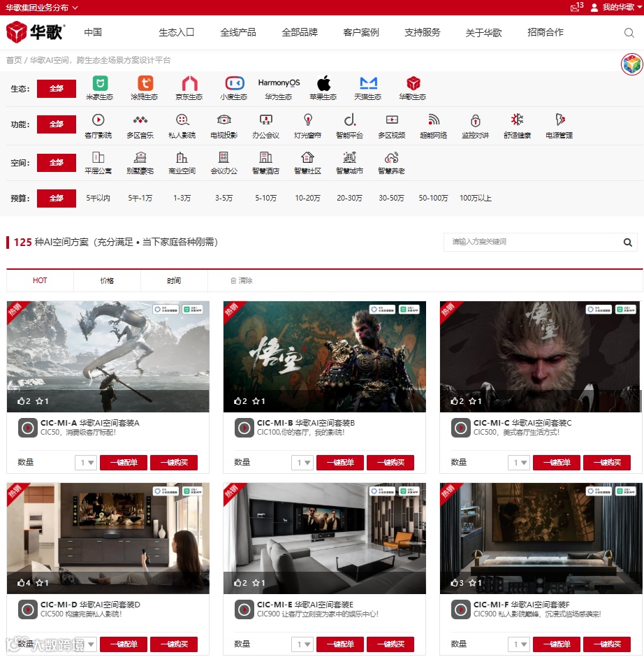
Task: Open the 客户案例 menu
Action: (361, 32)
